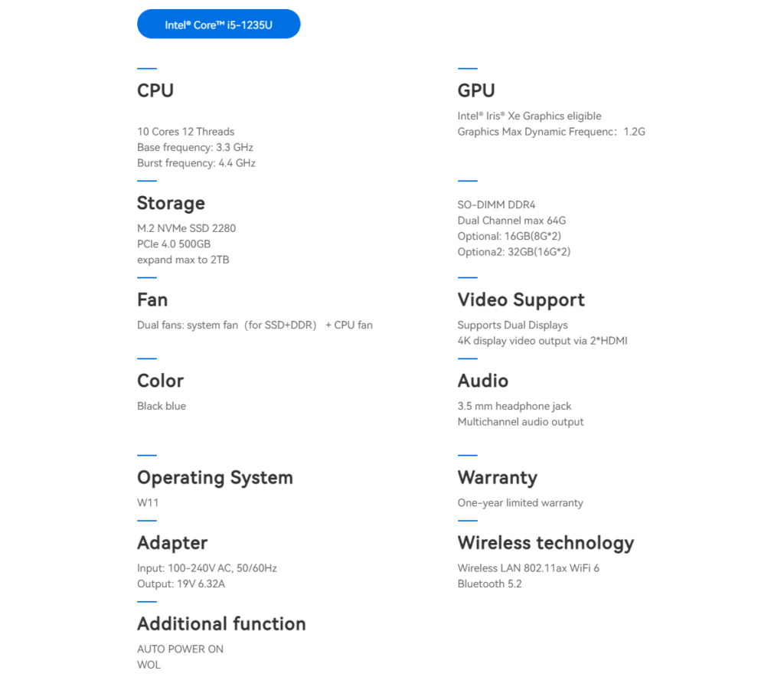The image size is (784, 690).
Task: Click the 'AUTO POWER ON' text
Action: 180,649
